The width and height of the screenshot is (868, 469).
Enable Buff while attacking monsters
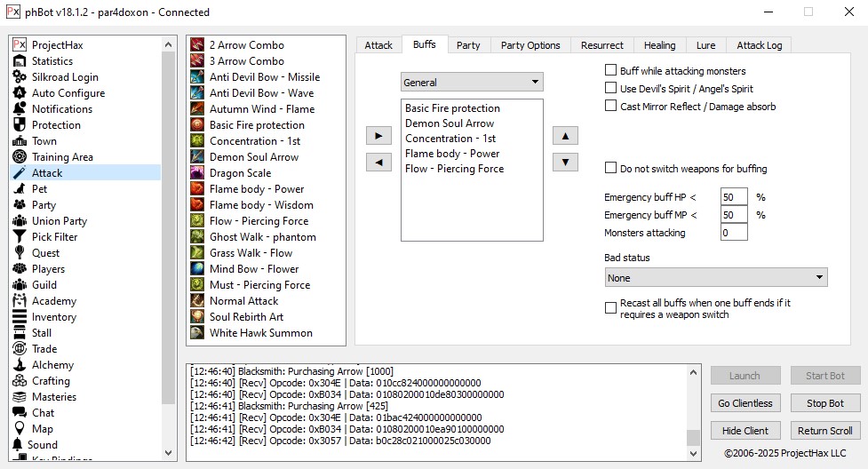coord(610,70)
